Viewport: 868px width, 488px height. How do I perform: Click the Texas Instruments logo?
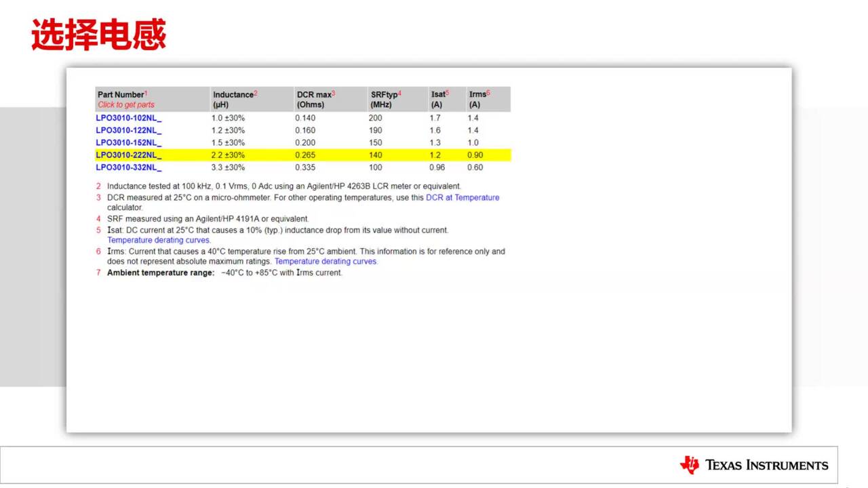(754, 465)
